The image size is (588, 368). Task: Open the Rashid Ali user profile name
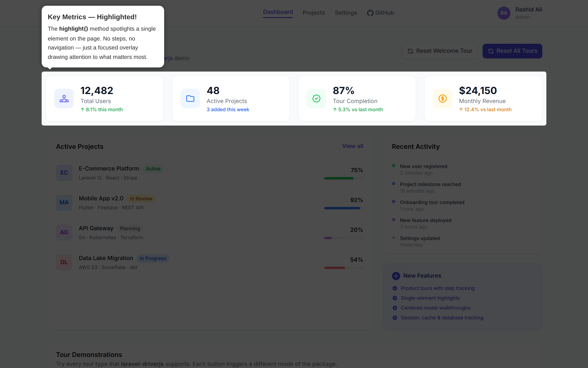529,9
